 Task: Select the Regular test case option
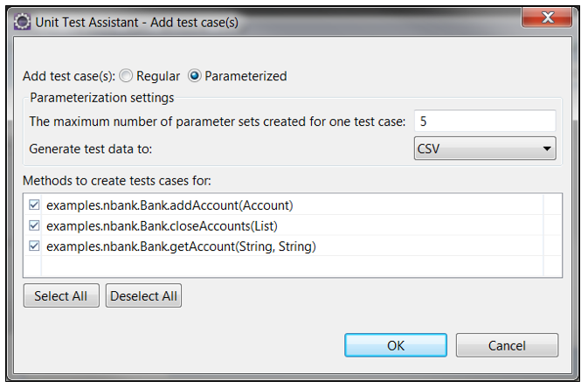pos(125,76)
